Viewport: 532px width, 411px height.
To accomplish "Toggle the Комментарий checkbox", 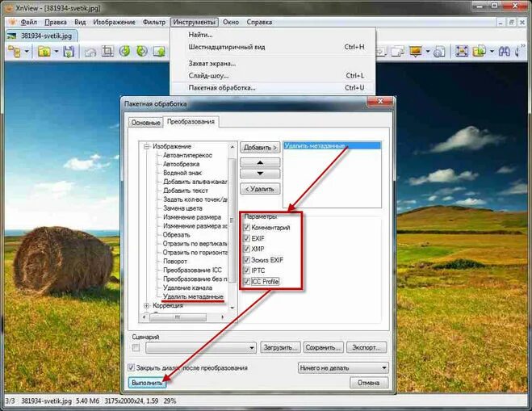I will [x=247, y=228].
